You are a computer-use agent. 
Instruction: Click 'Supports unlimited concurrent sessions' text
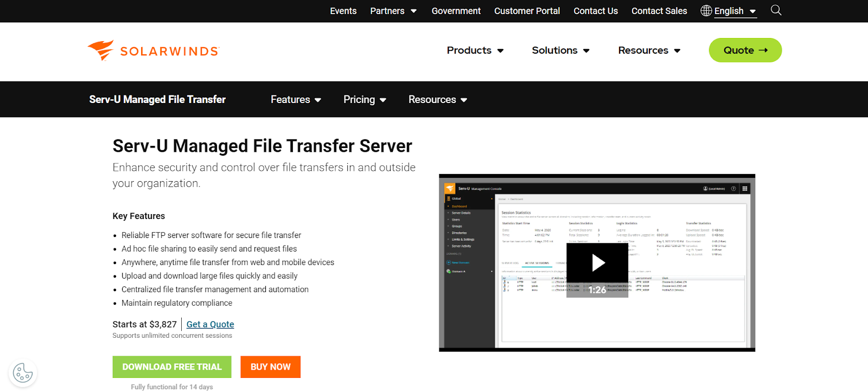pos(173,336)
